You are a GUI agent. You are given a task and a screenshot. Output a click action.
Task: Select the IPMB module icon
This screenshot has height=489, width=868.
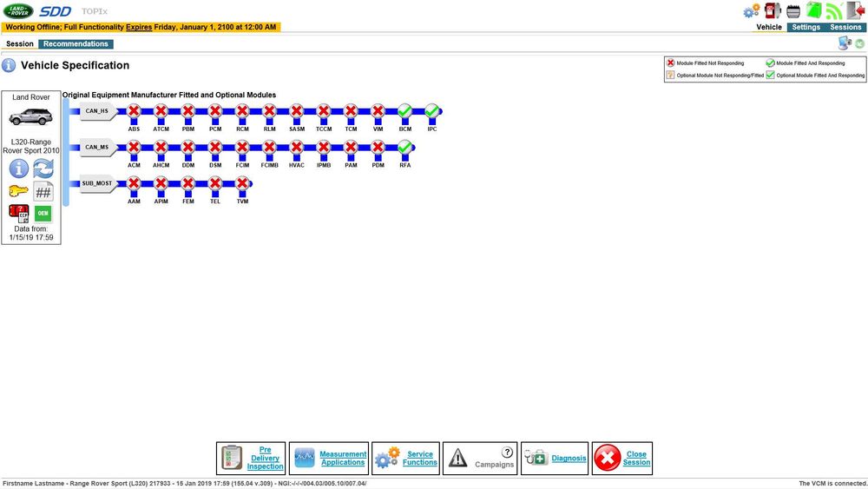coord(323,147)
